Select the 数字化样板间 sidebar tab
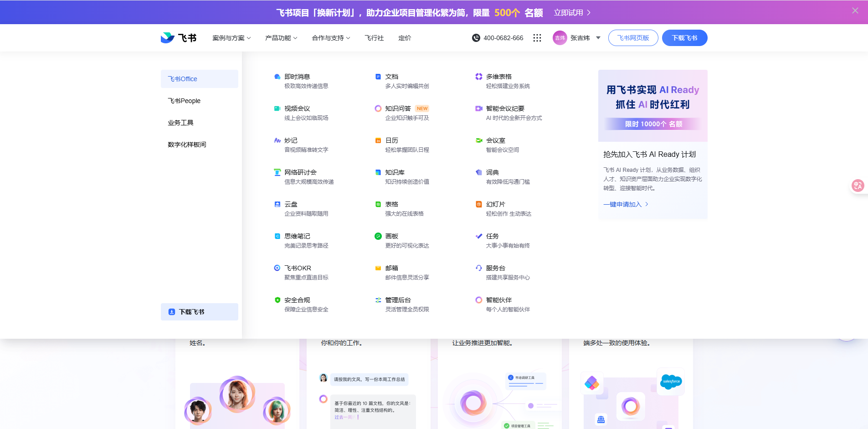Screen dimensions: 868x429 200,145
